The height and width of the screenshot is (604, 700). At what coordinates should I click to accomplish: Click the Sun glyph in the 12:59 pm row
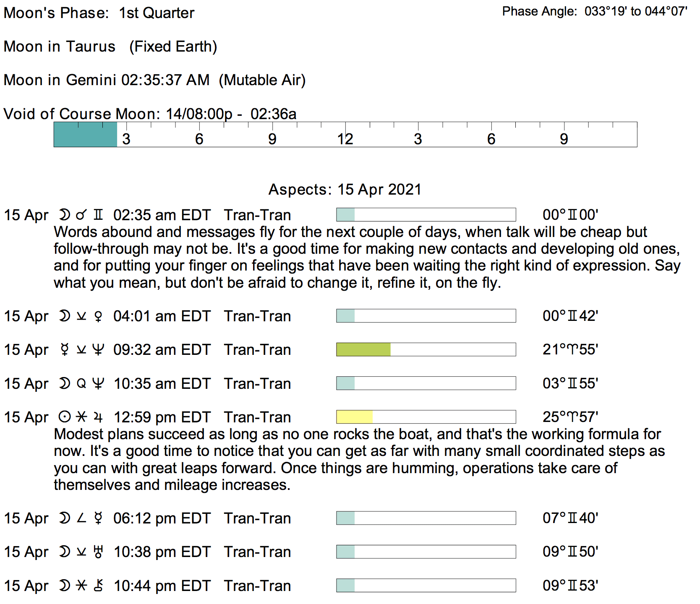[64, 417]
